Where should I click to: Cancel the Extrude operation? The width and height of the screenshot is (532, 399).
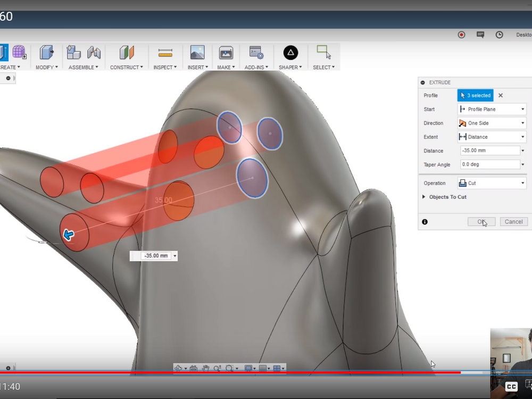coord(513,221)
